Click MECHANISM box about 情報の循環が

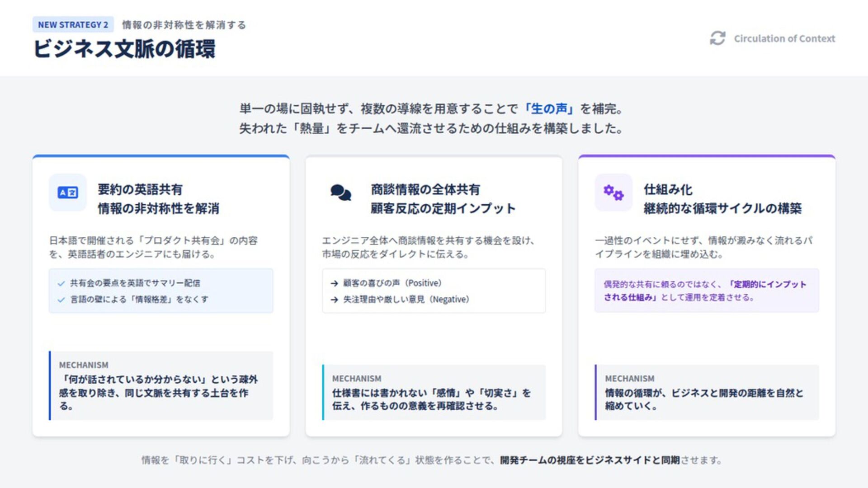[x=707, y=393]
